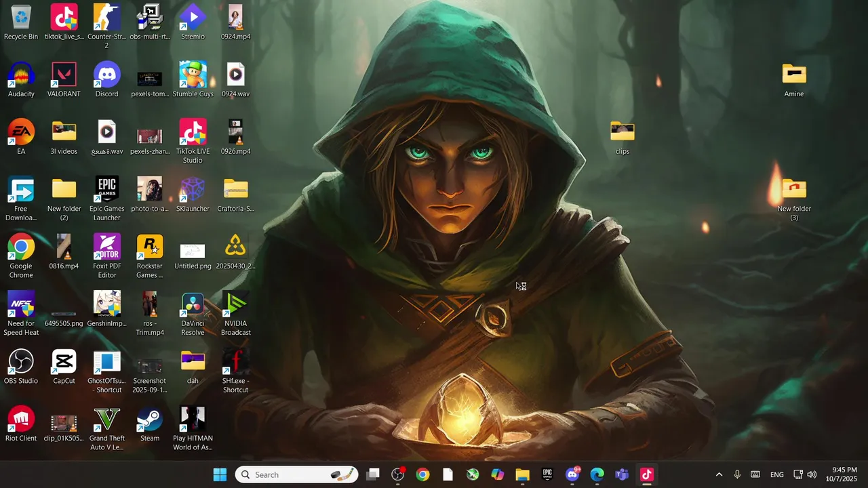Select the SHf.exe shortcut icon
This screenshot has height=488, width=868.
235,371
